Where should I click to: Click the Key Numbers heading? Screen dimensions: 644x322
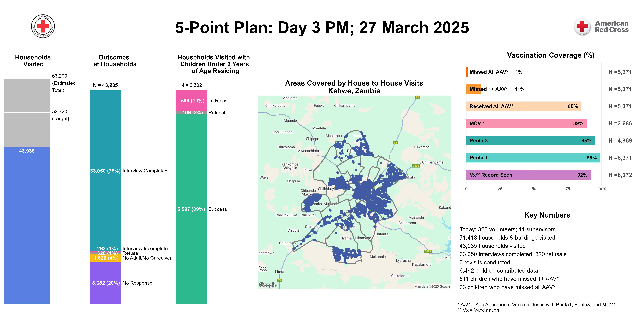tap(547, 215)
